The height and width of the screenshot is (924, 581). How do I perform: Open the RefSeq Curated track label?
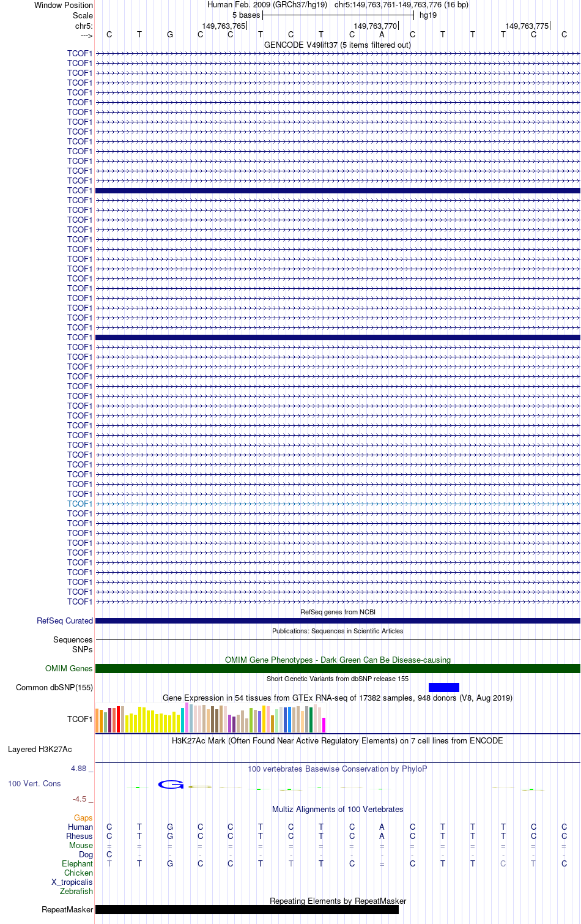65,620
